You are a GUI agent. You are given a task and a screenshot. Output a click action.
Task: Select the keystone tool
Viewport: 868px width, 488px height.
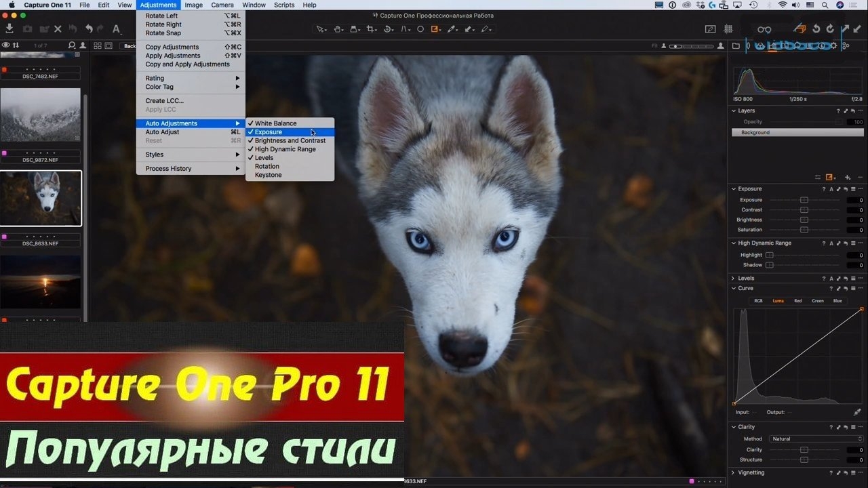point(406,29)
